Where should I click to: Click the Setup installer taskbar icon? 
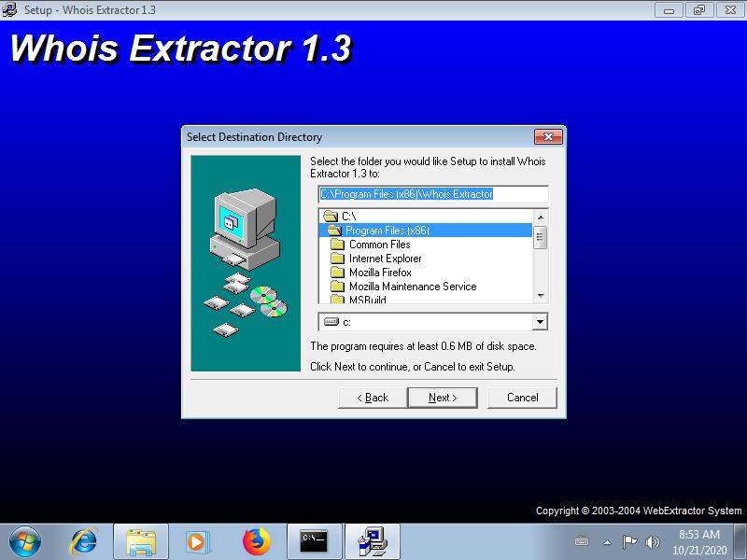(372, 542)
